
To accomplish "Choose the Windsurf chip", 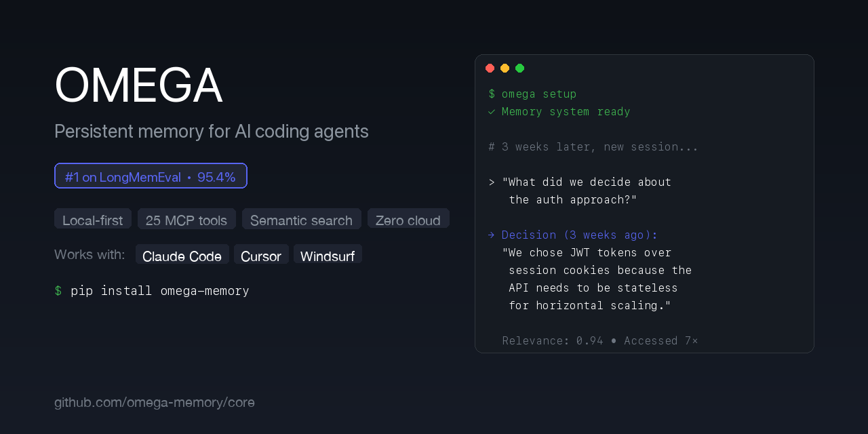I will (x=328, y=256).
